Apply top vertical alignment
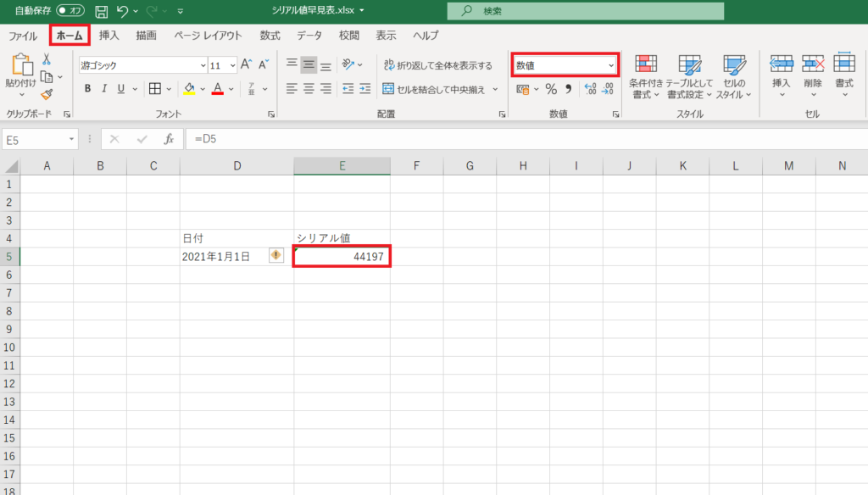 point(292,64)
